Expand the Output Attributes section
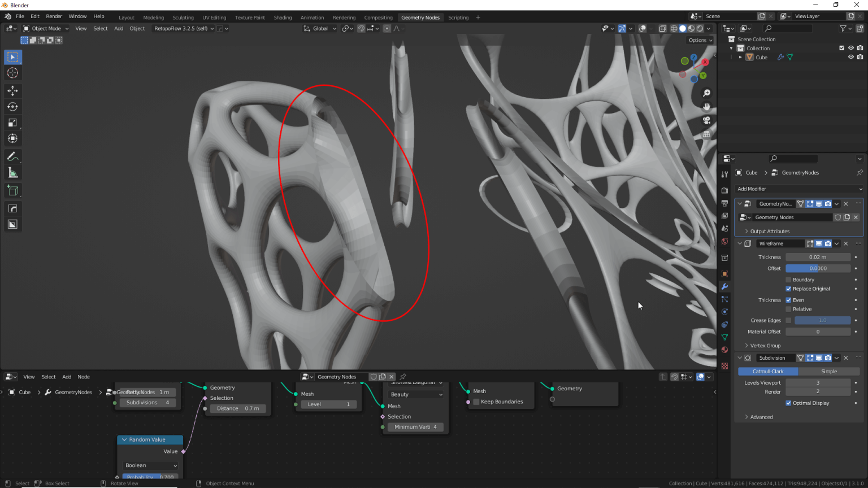This screenshot has width=868, height=488. 767,231
